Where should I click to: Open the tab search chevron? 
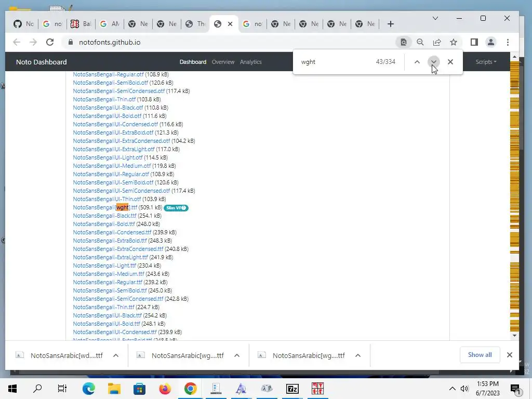coord(435,18)
